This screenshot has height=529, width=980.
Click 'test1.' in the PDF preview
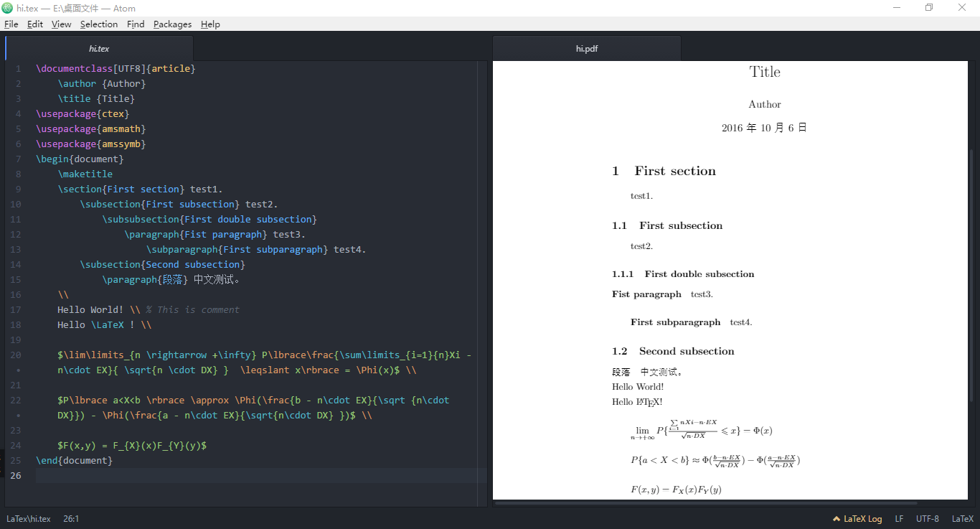tap(642, 196)
